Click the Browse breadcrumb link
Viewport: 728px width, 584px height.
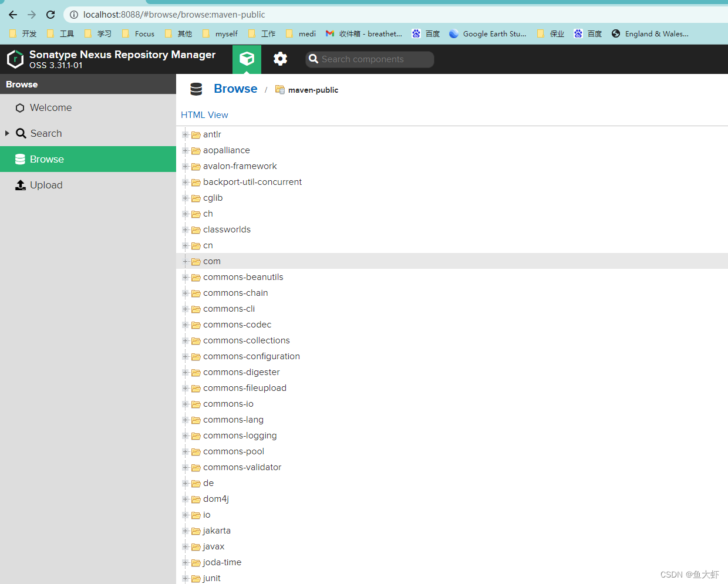tap(235, 89)
